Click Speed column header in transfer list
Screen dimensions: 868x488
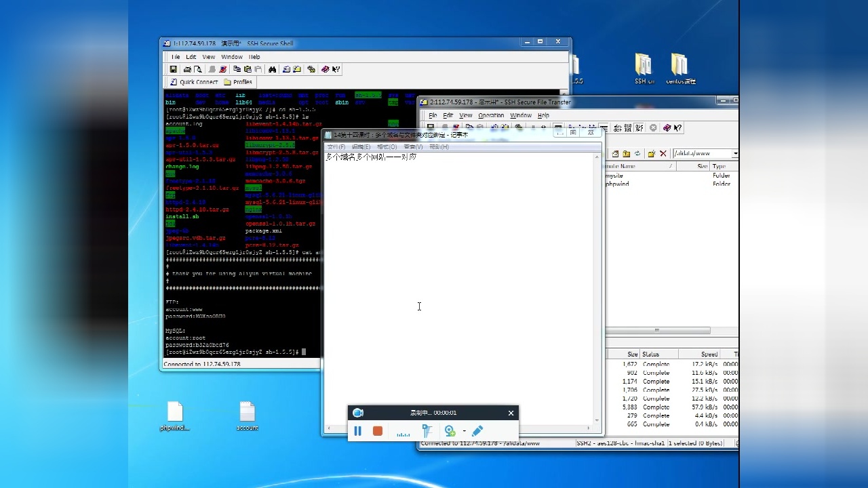coord(700,354)
